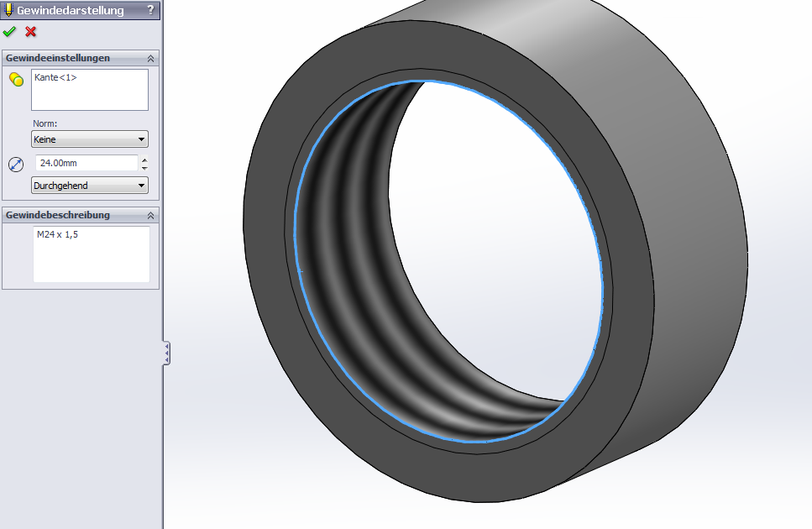Viewport: 812px width, 529px height.
Task: Click the panel collapse handle
Action: pyautogui.click(x=167, y=354)
